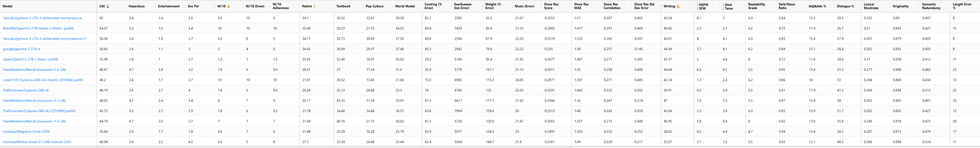
Task: Open mistralai/Magistral-Small-2509 model link
Action: point(26,132)
